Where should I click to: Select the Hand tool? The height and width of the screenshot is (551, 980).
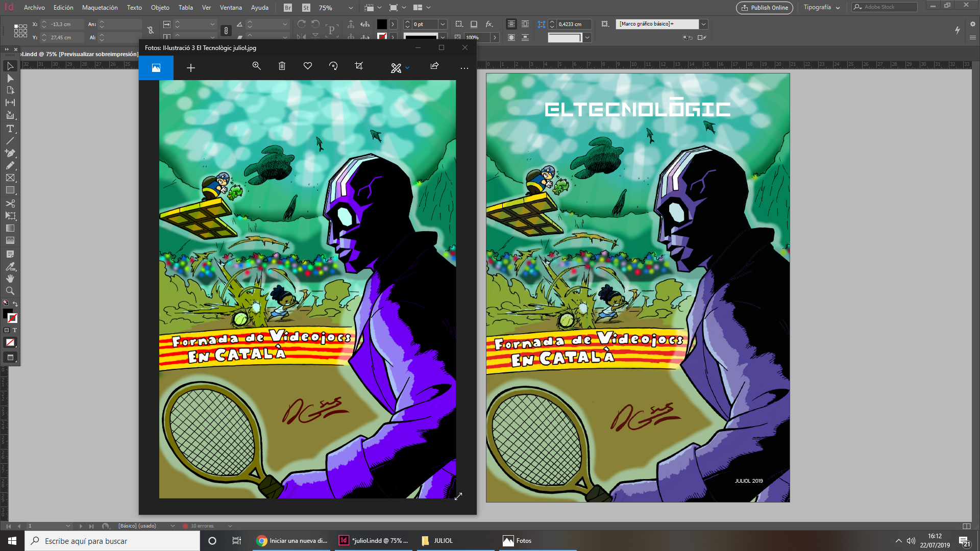tap(10, 279)
